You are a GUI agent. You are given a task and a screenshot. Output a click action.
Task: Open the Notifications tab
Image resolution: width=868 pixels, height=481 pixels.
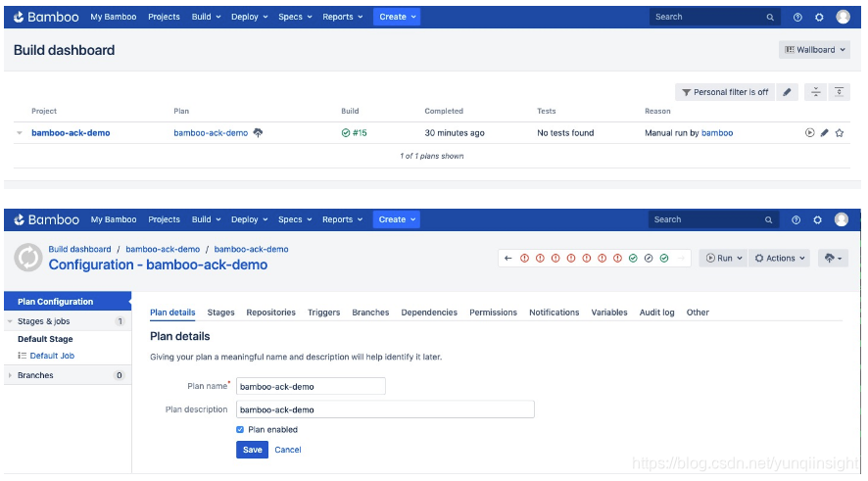click(555, 313)
